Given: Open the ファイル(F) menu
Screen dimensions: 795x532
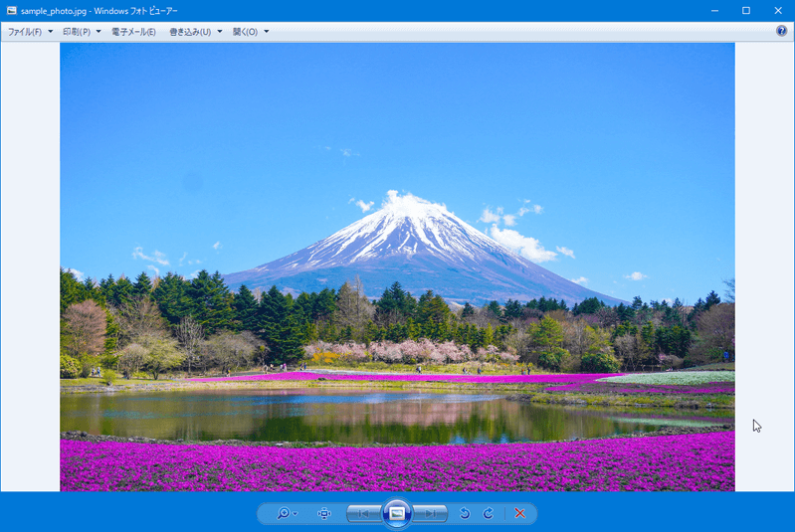Looking at the screenshot, I should point(25,32).
